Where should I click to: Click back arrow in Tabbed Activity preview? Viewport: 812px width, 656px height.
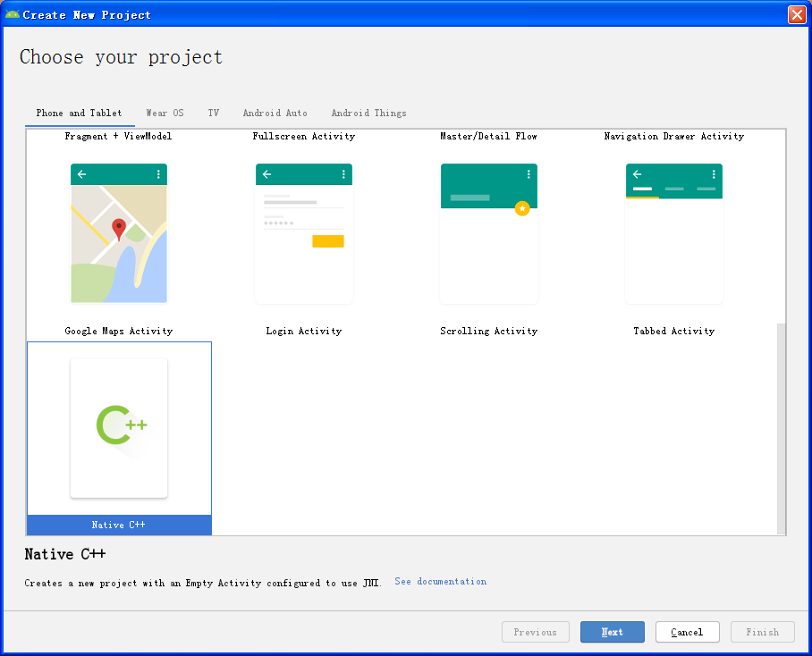(637, 174)
